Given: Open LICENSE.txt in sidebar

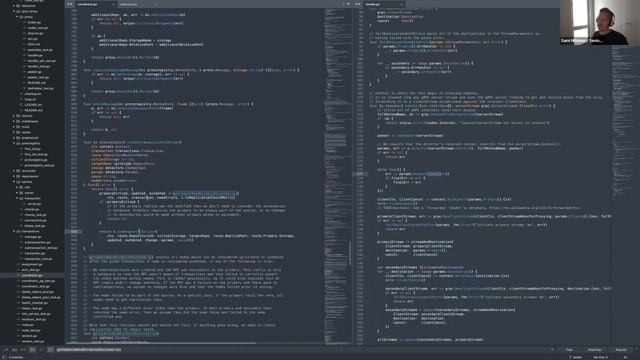Looking at the screenshot, I should [33, 105].
